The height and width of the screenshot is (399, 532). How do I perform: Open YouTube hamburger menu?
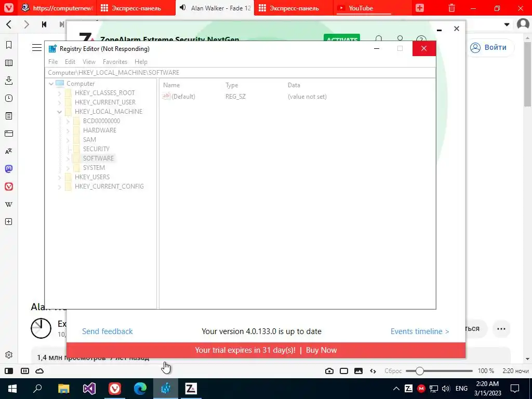[x=37, y=47]
